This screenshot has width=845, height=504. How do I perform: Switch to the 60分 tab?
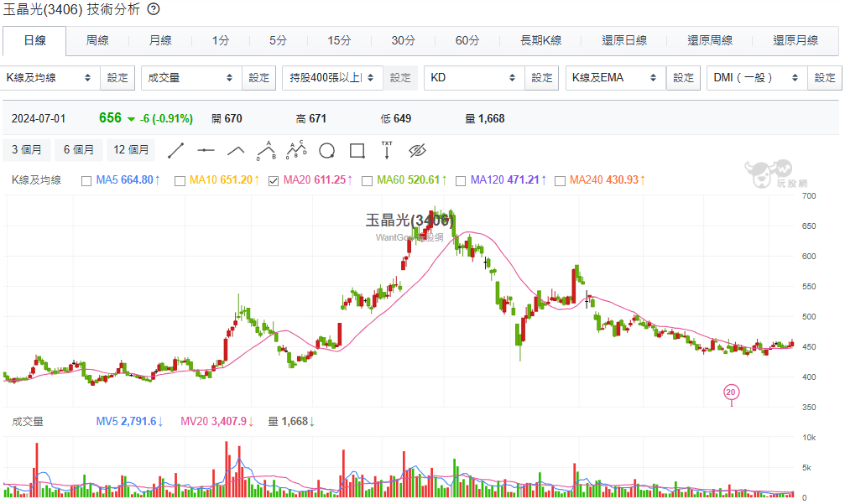(467, 40)
